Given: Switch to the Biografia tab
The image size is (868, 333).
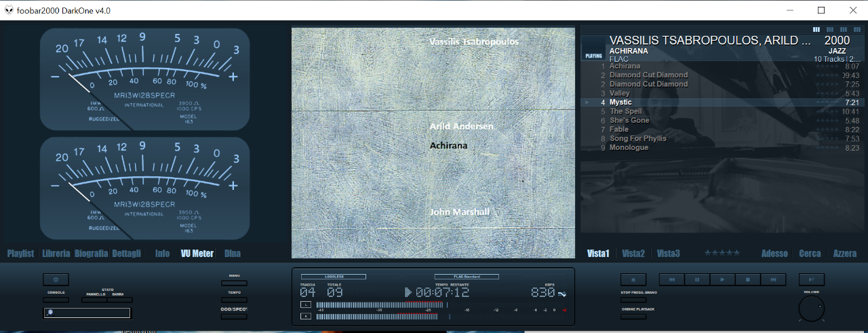Looking at the screenshot, I should tap(92, 254).
